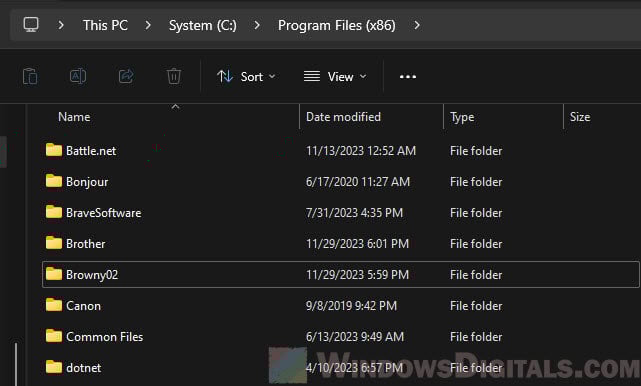
Task: Click the Rename icon in toolbar
Action: [78, 76]
